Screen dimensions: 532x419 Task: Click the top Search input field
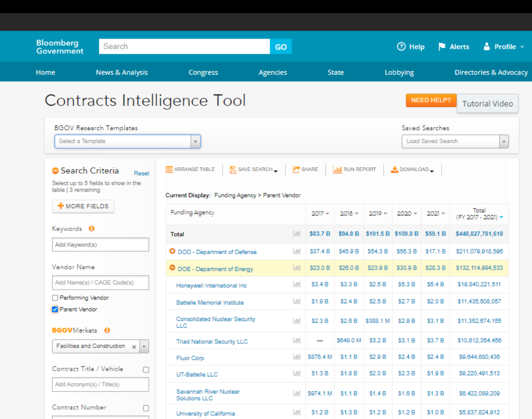(184, 46)
